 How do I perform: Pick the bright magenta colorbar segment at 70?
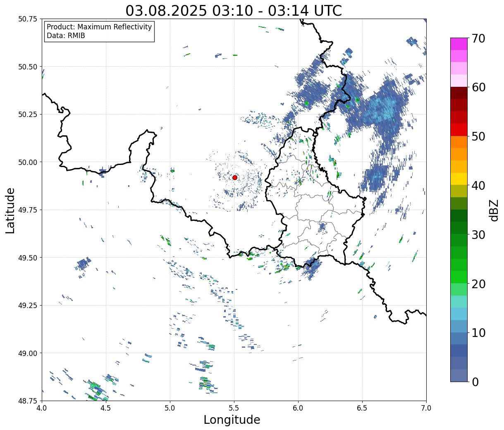[x=459, y=44]
